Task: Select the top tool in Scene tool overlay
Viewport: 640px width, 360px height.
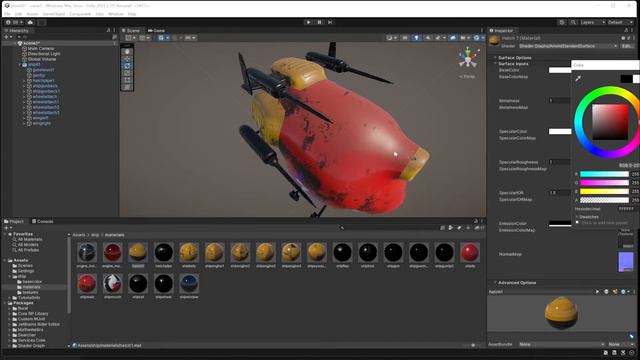Action: point(127,51)
